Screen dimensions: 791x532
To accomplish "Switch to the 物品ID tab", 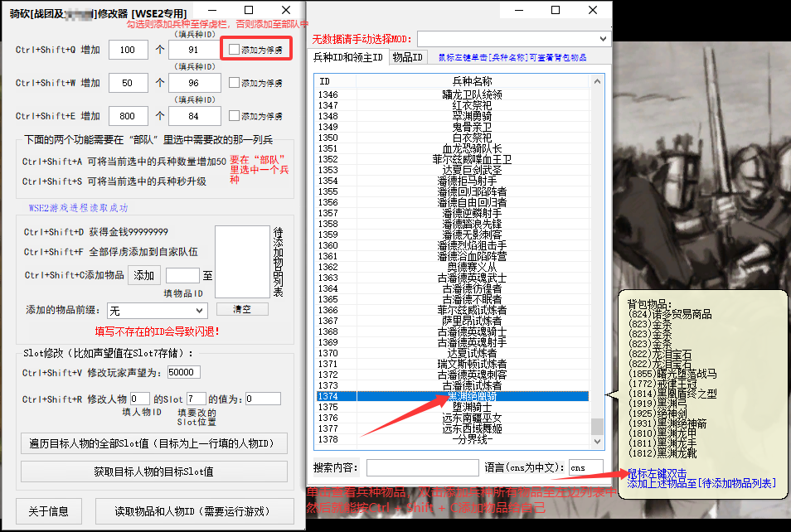I will 408,57.
